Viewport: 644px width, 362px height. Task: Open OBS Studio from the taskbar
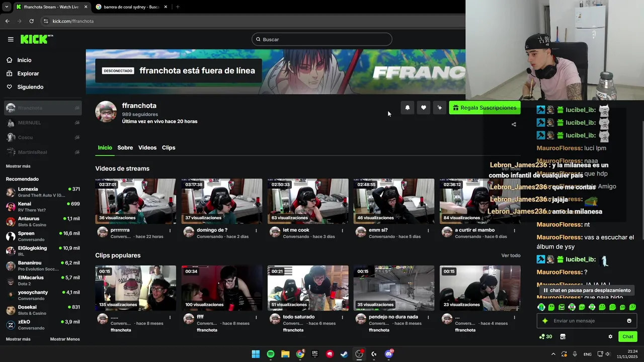point(359,354)
